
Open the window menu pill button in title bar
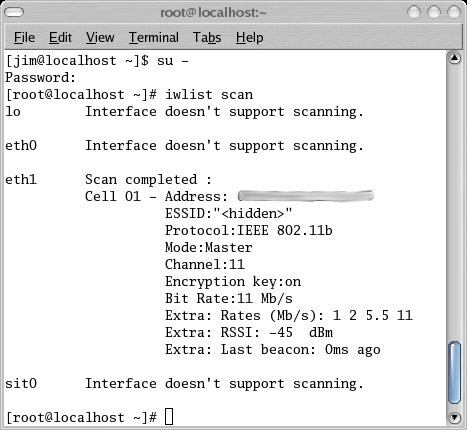[x=14, y=13]
